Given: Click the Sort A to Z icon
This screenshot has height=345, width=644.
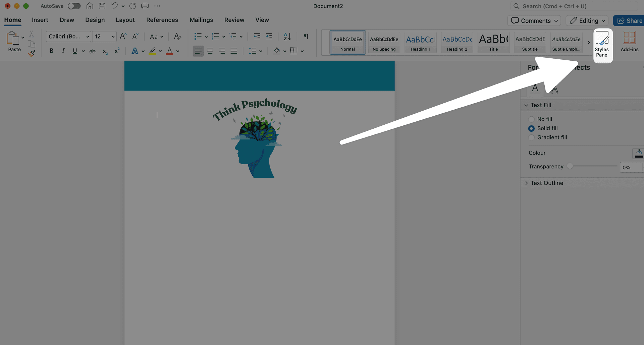Looking at the screenshot, I should (x=287, y=37).
